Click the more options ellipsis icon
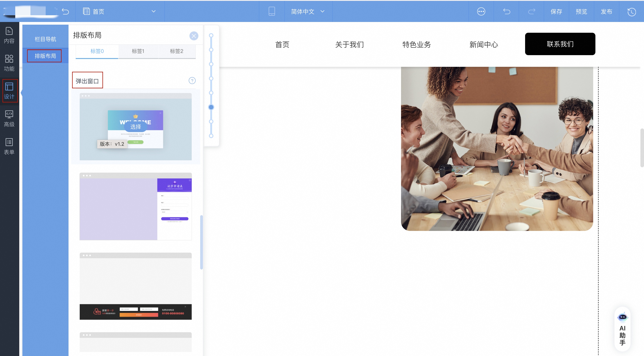Viewport: 644px width, 356px height. pos(481,11)
